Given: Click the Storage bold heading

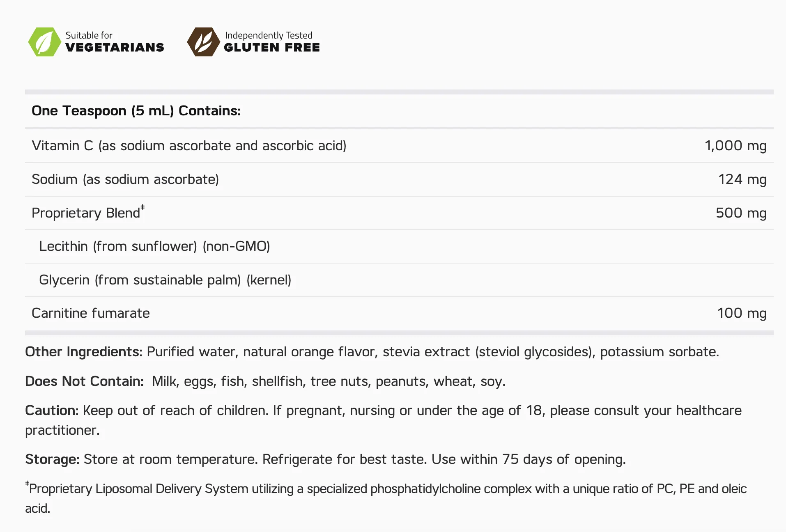Looking at the screenshot, I should [x=52, y=459].
